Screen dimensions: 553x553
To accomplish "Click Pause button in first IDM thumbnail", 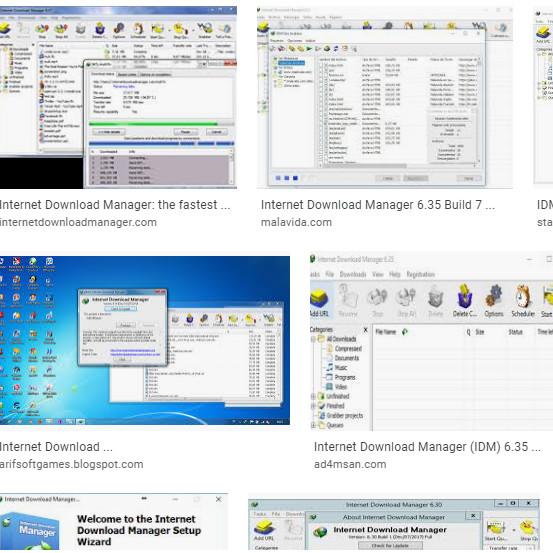I will point(186,132).
